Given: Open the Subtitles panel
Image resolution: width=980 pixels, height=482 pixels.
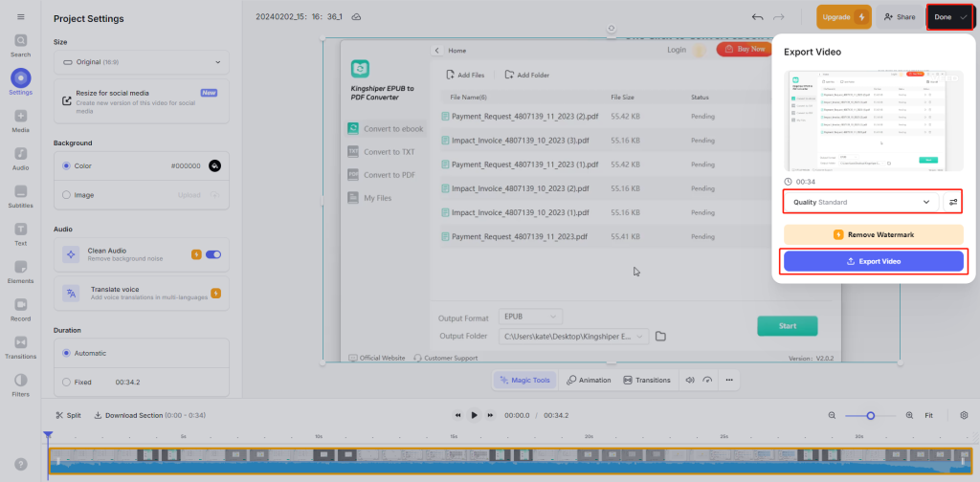Looking at the screenshot, I should click(x=21, y=197).
